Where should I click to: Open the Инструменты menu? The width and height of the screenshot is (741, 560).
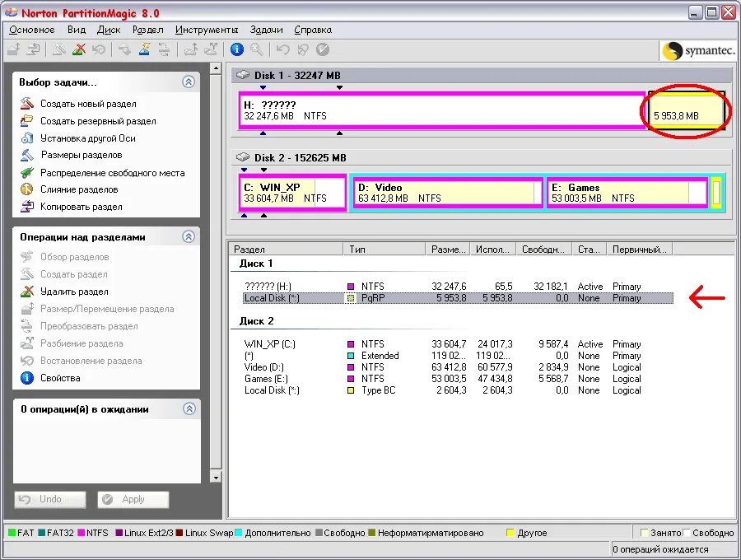click(207, 30)
